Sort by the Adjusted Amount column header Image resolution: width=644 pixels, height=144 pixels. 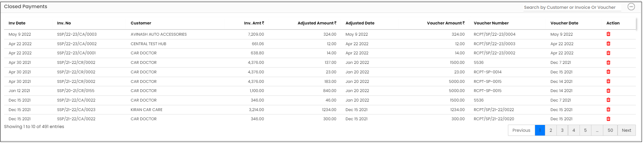pyautogui.click(x=317, y=23)
